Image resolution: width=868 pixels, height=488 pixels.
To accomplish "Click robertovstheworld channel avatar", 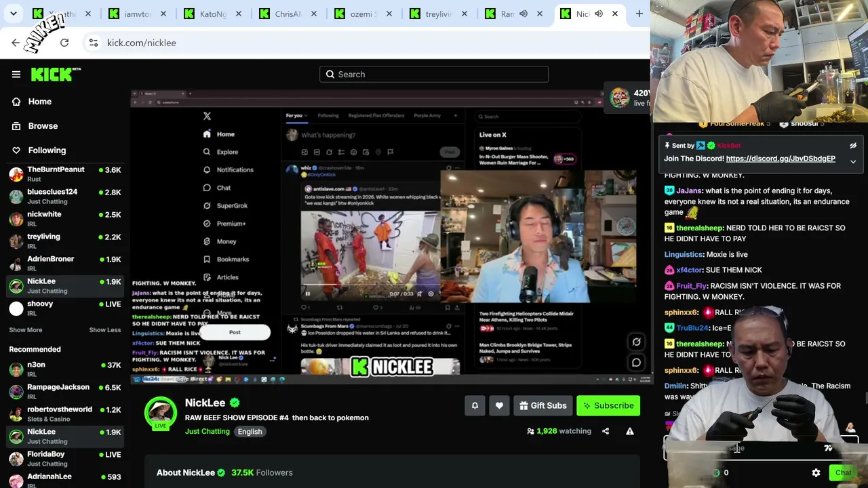I will coord(16,414).
